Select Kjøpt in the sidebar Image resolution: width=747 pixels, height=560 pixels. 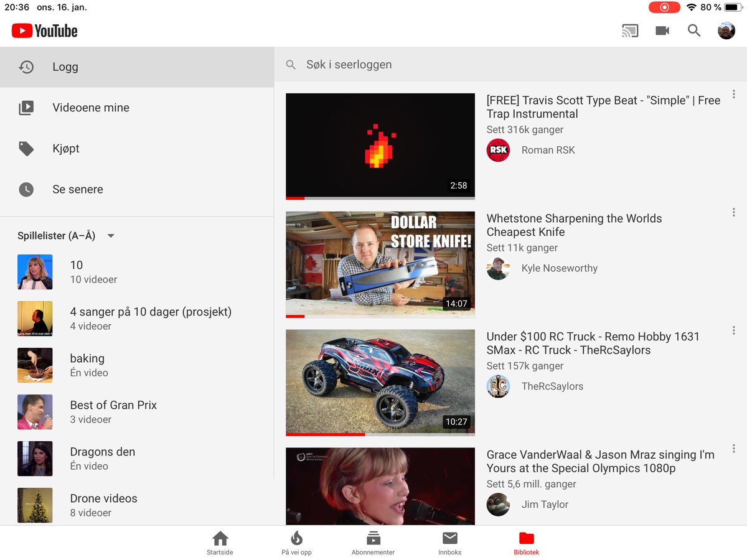tap(137, 149)
